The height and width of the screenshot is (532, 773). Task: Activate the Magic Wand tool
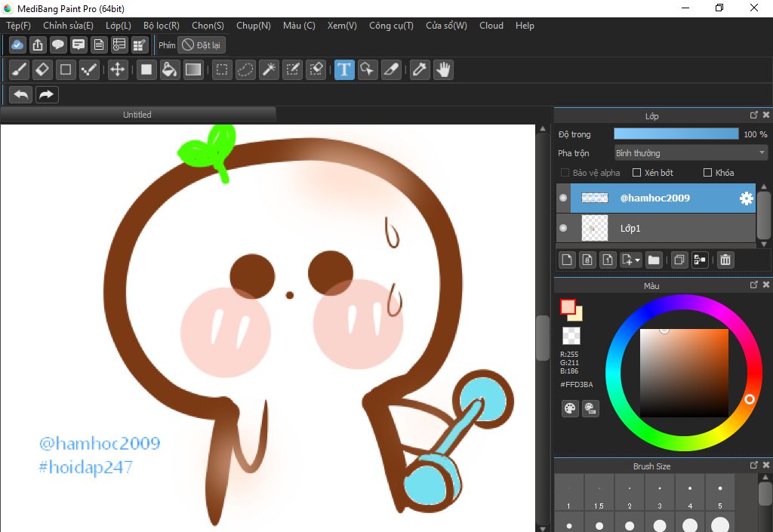(269, 70)
